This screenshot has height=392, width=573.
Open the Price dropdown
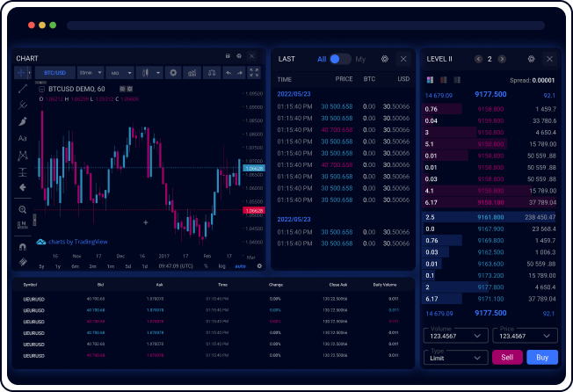point(526,335)
